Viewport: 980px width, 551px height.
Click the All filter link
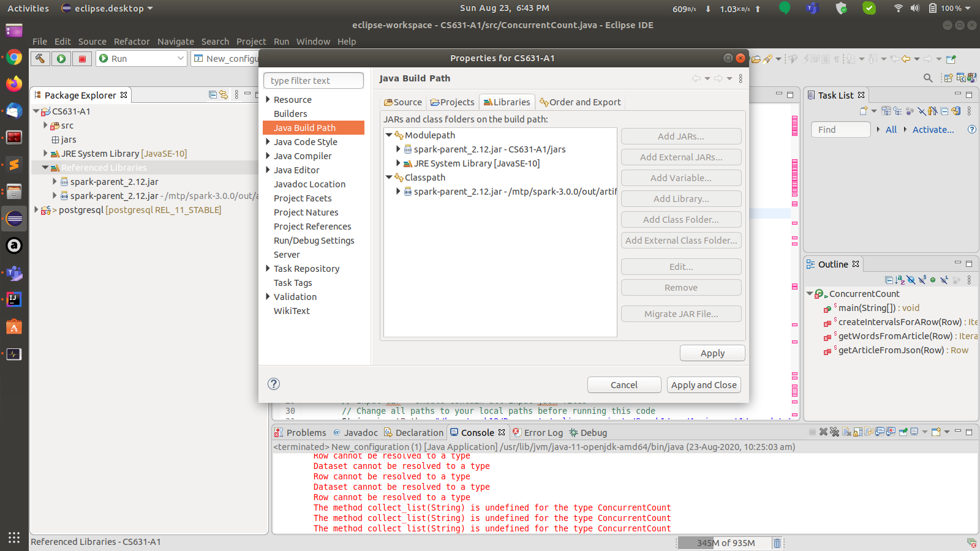[x=891, y=130]
